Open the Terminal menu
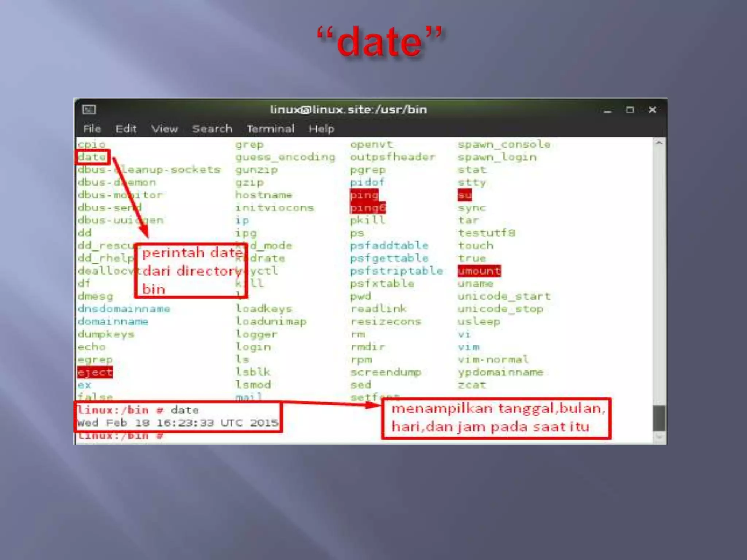This screenshot has width=747, height=560. (x=270, y=129)
